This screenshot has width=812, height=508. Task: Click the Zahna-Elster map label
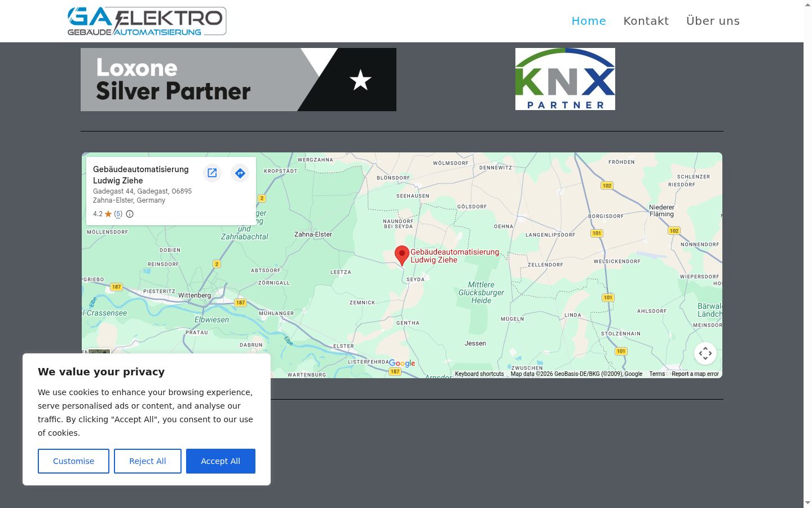[314, 234]
